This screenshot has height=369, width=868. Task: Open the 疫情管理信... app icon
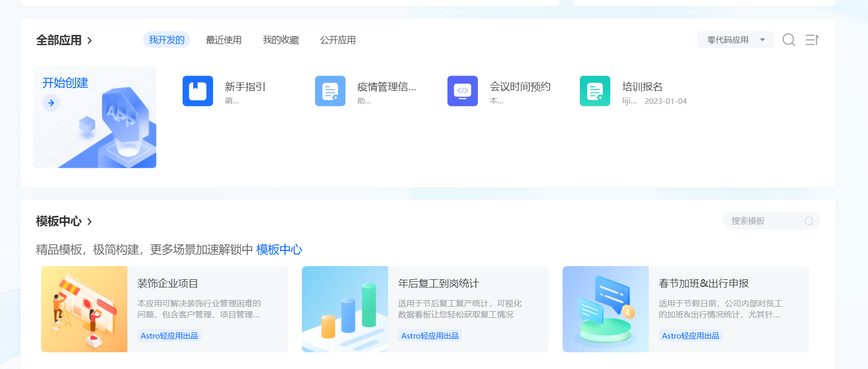point(330,91)
